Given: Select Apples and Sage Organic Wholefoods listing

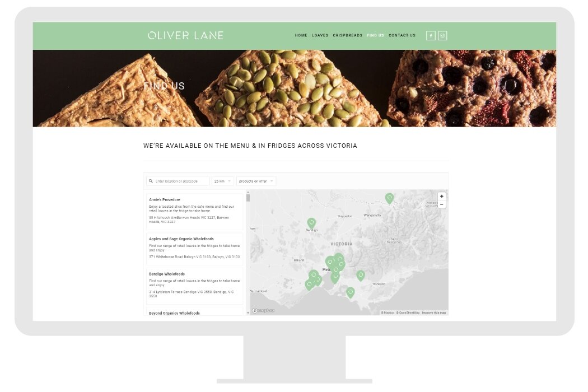Looking at the screenshot, I should pyautogui.click(x=195, y=248).
